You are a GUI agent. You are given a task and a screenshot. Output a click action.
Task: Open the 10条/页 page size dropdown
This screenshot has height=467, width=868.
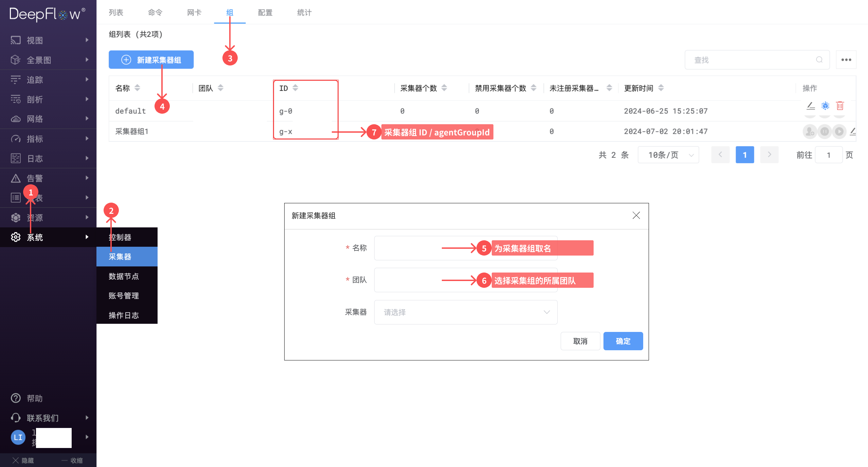pyautogui.click(x=668, y=155)
